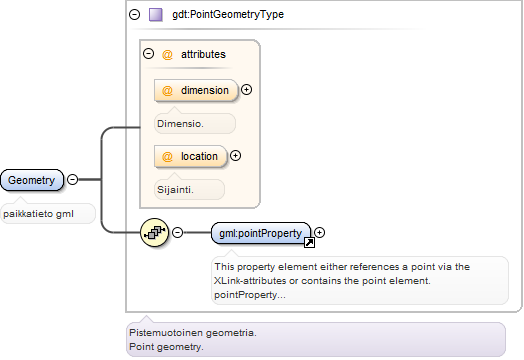Click the 'paikkatieto gml' annotation bubble
The image size is (524, 360).
coord(48,214)
